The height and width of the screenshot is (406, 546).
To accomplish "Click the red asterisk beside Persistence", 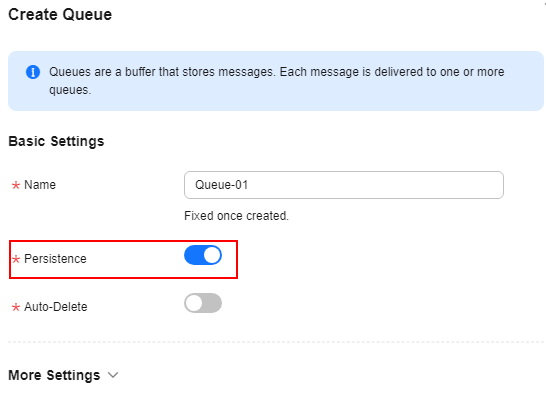I will pos(16,259).
